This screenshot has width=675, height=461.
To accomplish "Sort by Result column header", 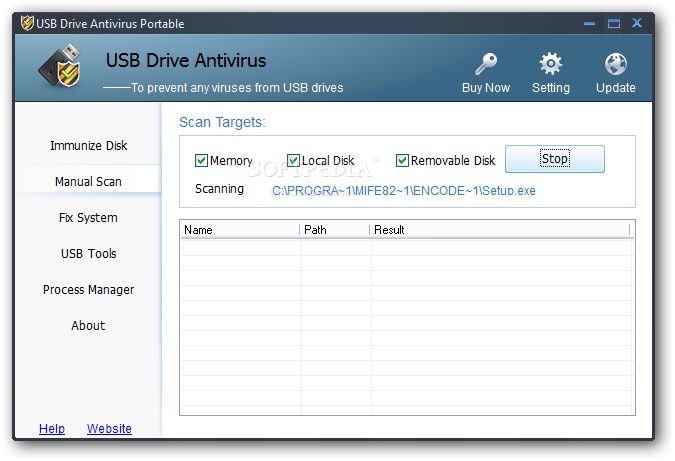I will (x=500, y=230).
